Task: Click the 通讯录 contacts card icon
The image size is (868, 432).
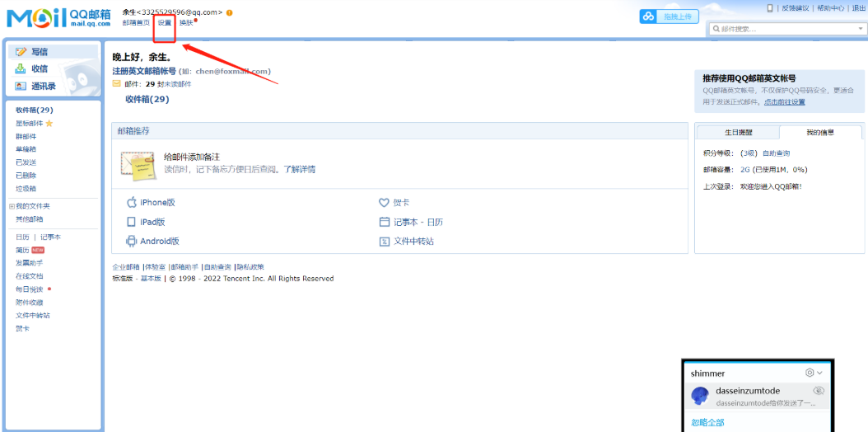Action: [21, 87]
